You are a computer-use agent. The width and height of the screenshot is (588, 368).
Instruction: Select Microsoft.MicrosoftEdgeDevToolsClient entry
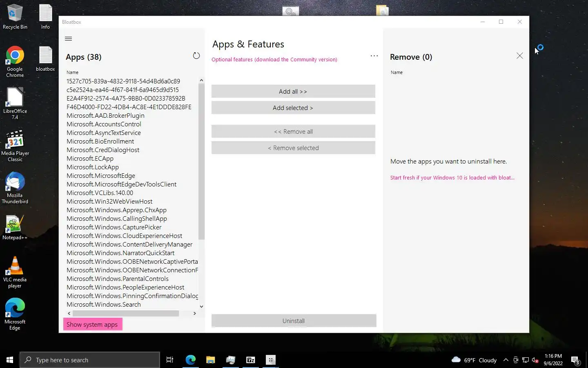click(x=121, y=184)
